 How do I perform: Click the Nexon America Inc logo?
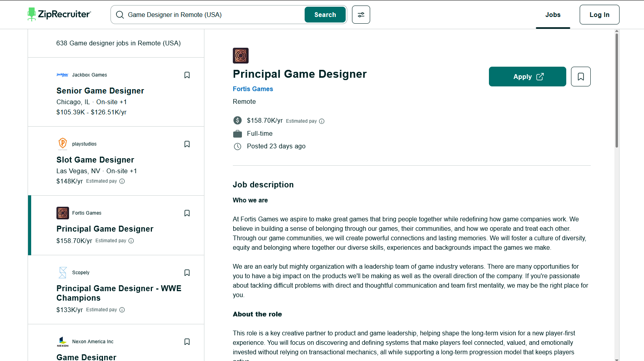point(63,342)
